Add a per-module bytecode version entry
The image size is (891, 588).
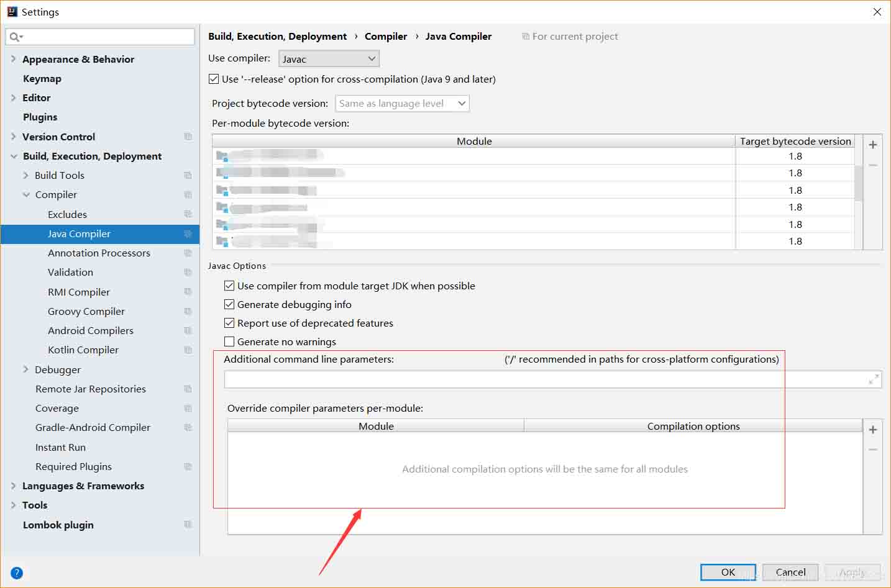pyautogui.click(x=872, y=145)
